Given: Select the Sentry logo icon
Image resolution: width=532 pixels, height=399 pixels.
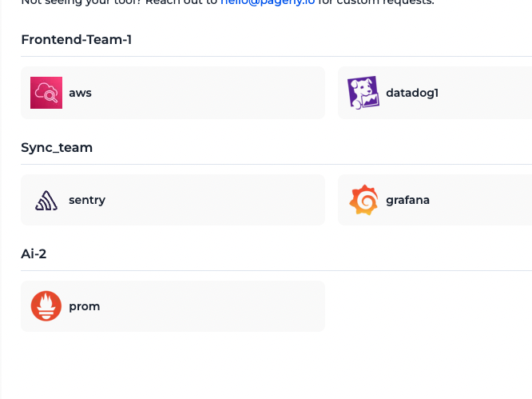Looking at the screenshot, I should click(46, 201).
